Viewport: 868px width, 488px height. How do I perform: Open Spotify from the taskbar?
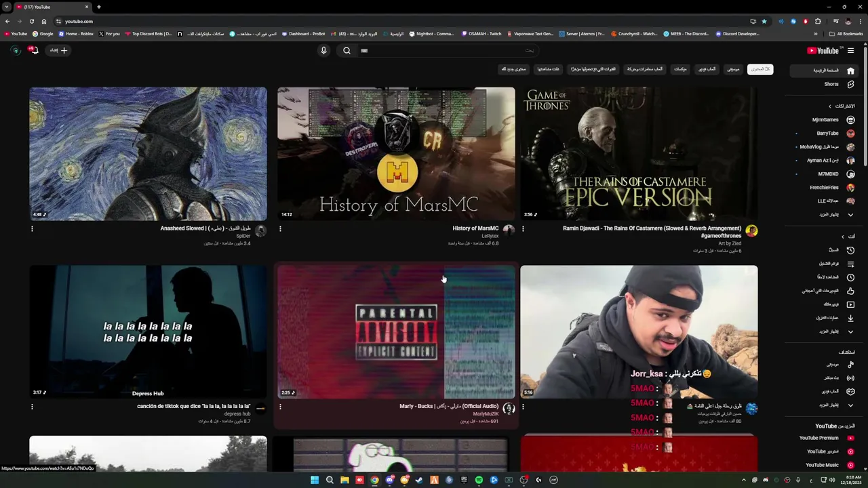click(479, 480)
